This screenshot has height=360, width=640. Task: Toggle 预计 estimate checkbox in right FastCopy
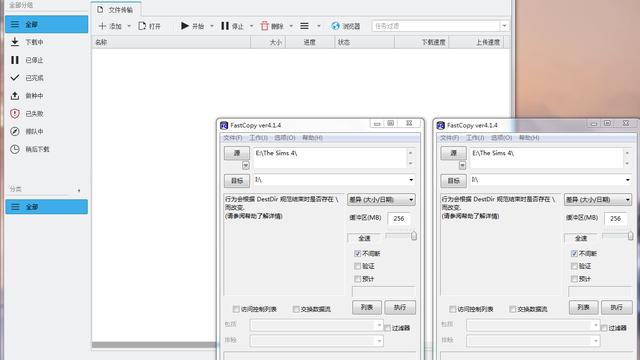(574, 279)
